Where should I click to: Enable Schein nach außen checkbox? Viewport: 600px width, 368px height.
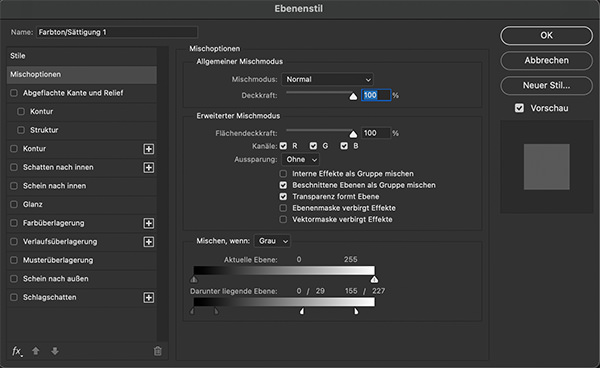click(x=14, y=279)
